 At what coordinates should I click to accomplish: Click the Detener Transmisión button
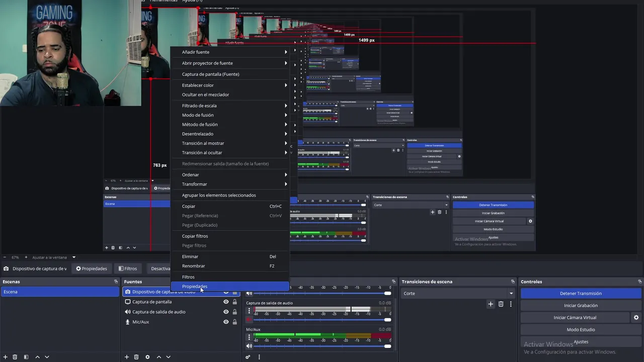pos(581,294)
